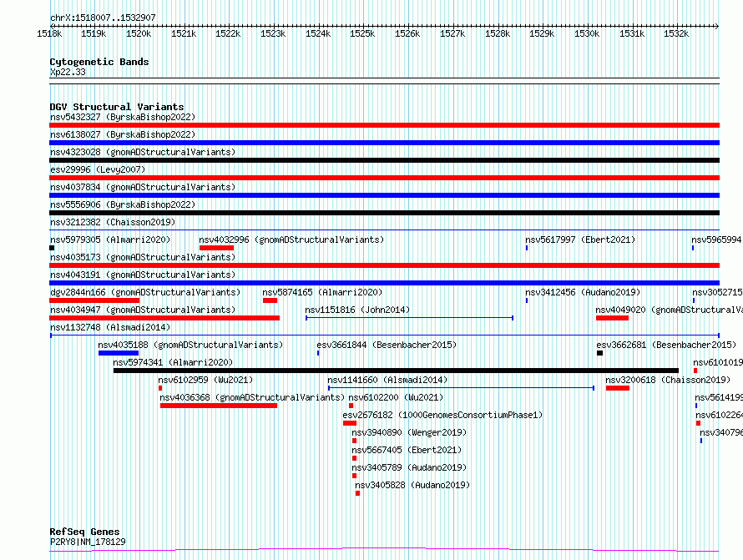The width and height of the screenshot is (743, 560).
Task: Open nsv4323028 (gnomADStructuralVariants) black variant bar
Action: point(384,160)
